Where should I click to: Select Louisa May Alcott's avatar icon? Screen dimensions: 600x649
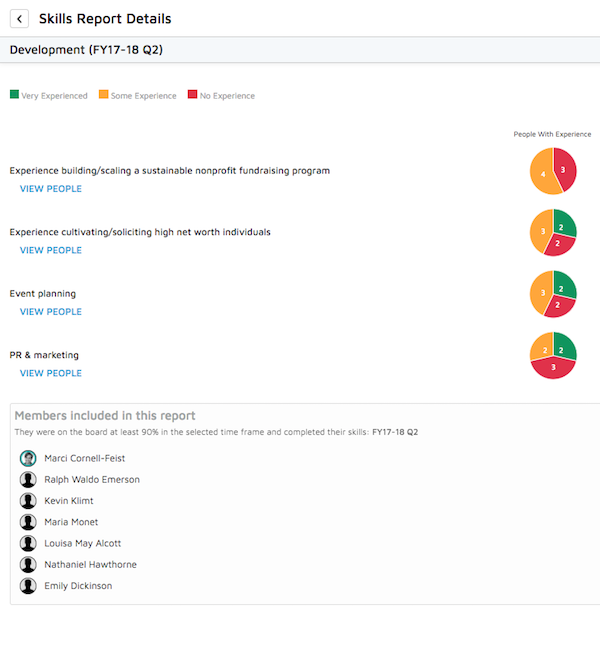tap(28, 543)
